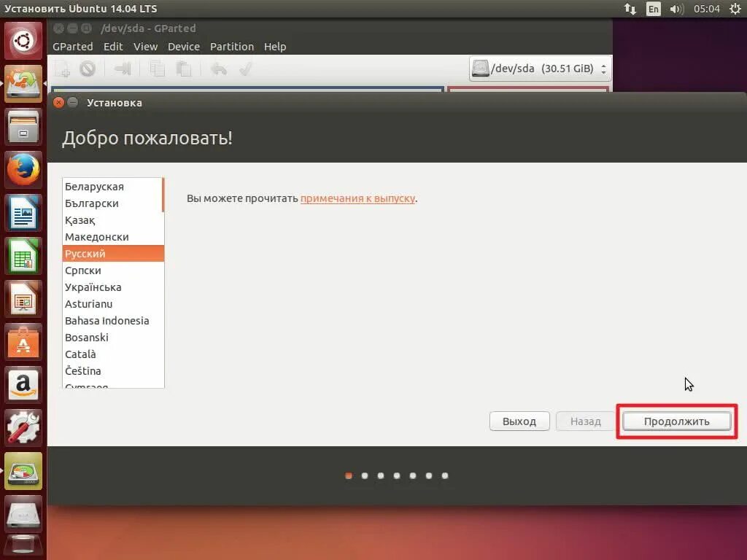Click the language list scrollbar handle

163,195
